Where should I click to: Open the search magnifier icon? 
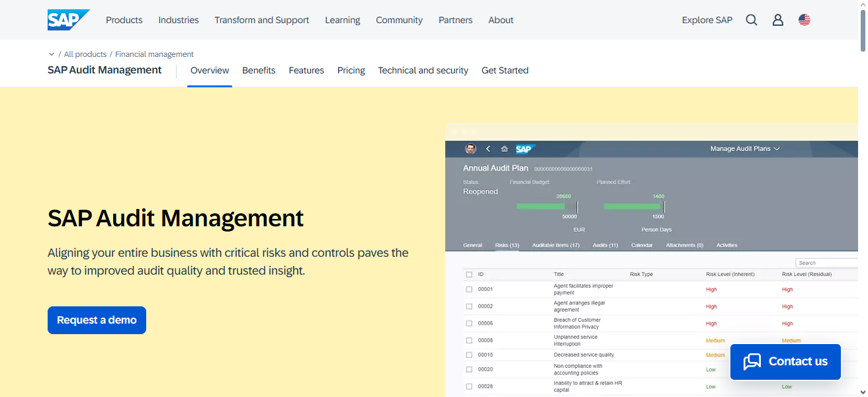click(751, 20)
